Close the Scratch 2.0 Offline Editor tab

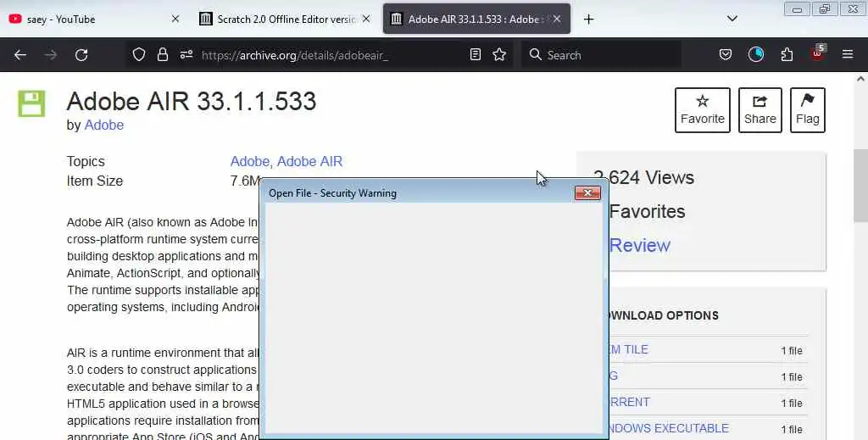(366, 19)
